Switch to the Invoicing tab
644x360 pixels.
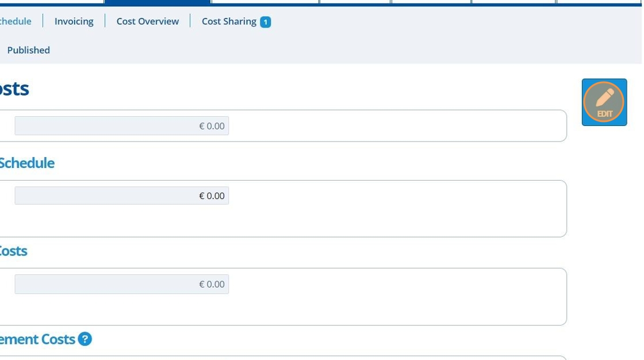tap(74, 21)
